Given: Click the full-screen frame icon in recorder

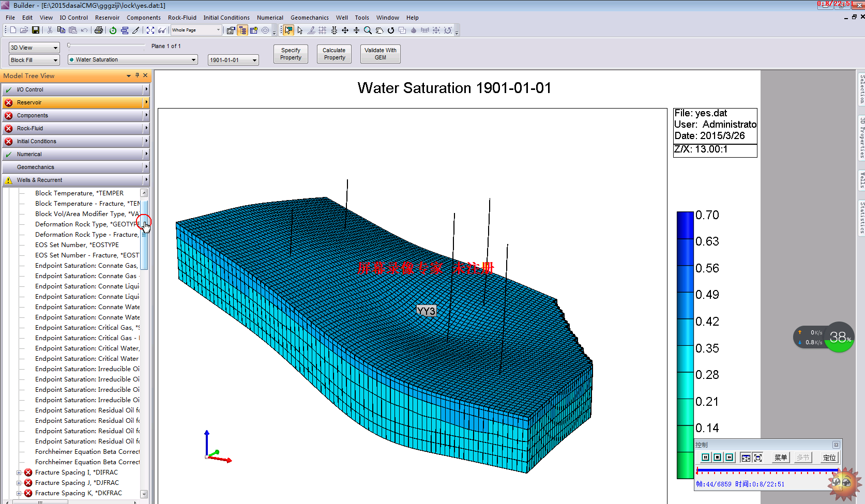Looking at the screenshot, I should click(x=758, y=457).
